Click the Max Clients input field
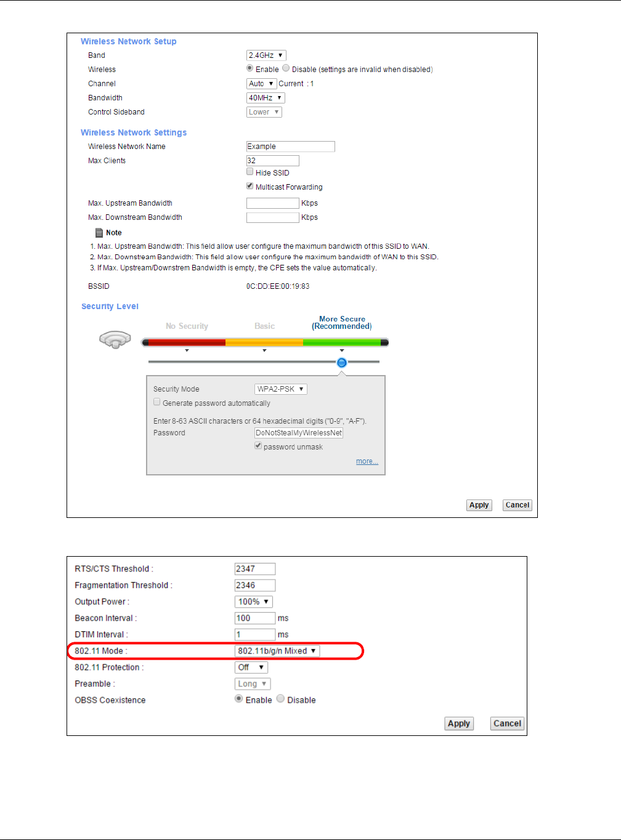This screenshot has width=621, height=840. click(x=273, y=161)
